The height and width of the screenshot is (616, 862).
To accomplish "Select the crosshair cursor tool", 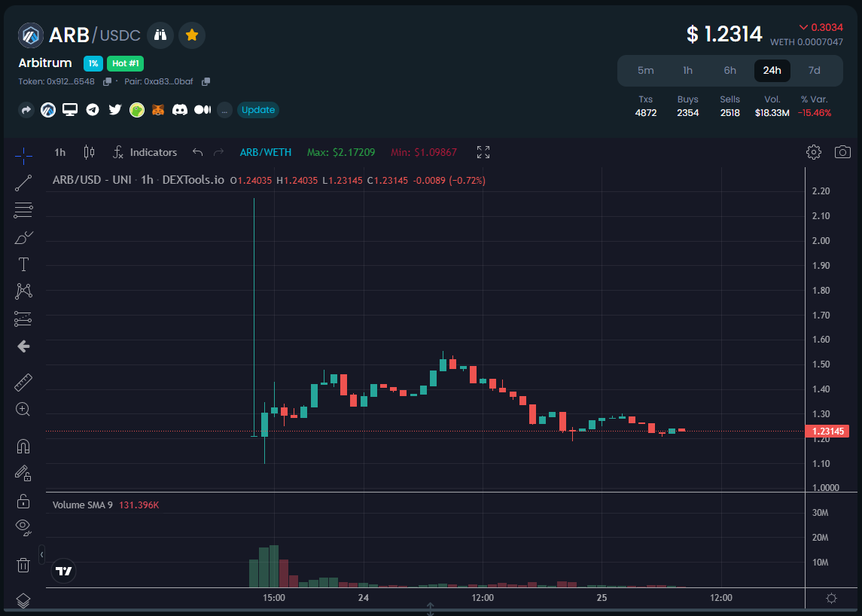I will pos(23,156).
